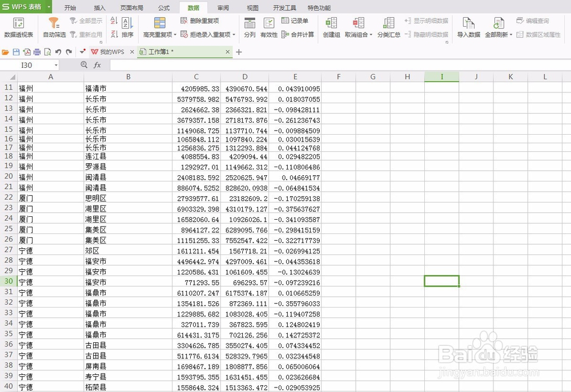This screenshot has width=571, height=392.
Task: Select cell with value 4205985.33
Action: tap(196, 88)
